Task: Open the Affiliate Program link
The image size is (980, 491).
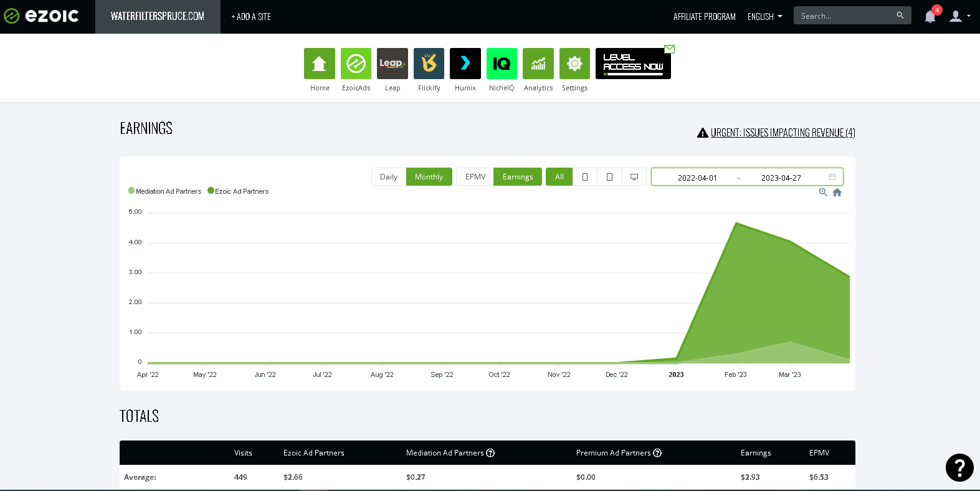Action: pyautogui.click(x=704, y=17)
